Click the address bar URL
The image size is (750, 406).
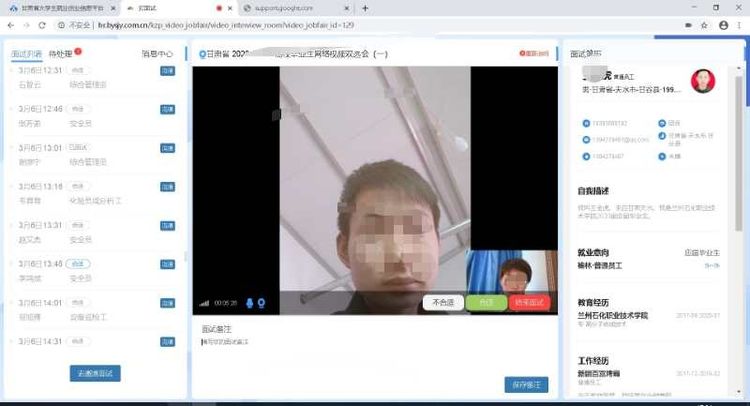(x=226, y=25)
